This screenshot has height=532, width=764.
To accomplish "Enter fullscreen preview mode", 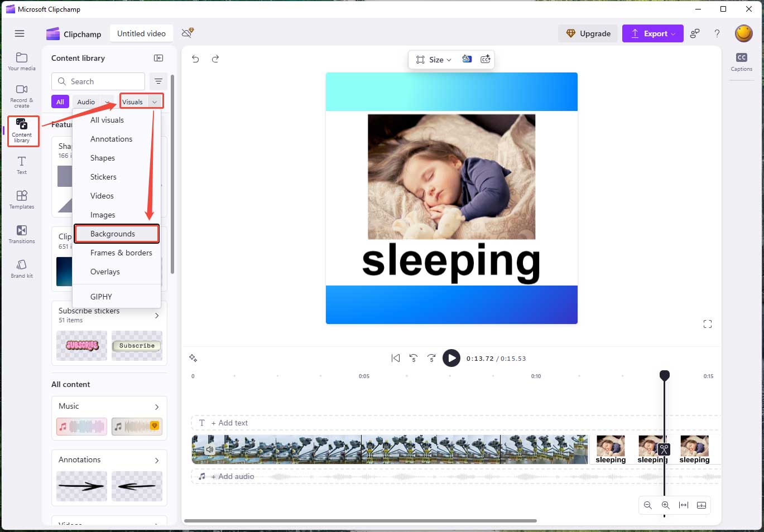I will point(707,324).
